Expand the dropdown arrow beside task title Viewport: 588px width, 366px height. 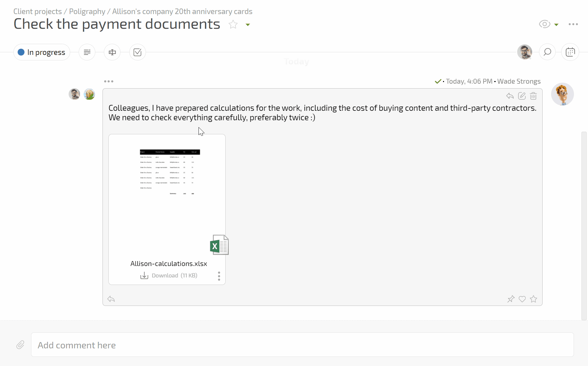(x=248, y=25)
